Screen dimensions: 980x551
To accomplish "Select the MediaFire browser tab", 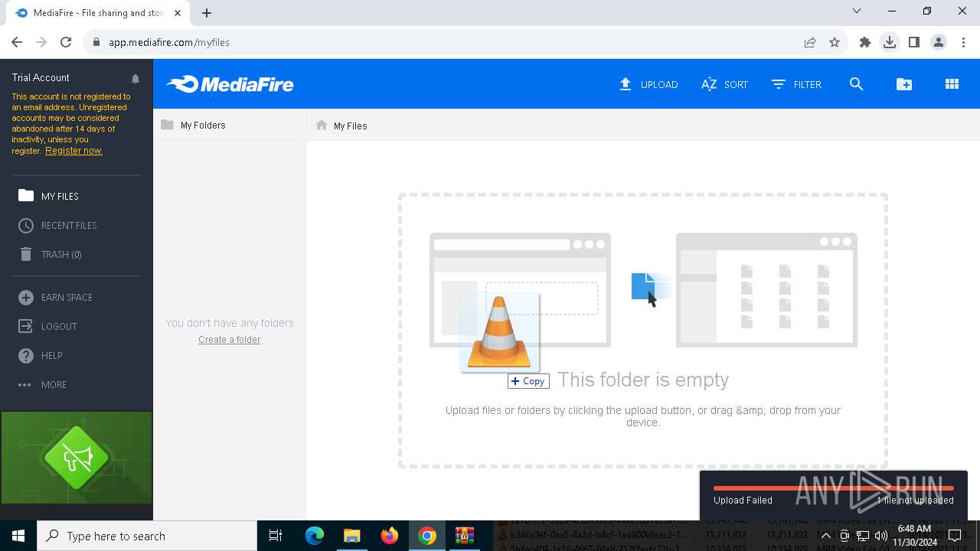I will pyautogui.click(x=97, y=12).
